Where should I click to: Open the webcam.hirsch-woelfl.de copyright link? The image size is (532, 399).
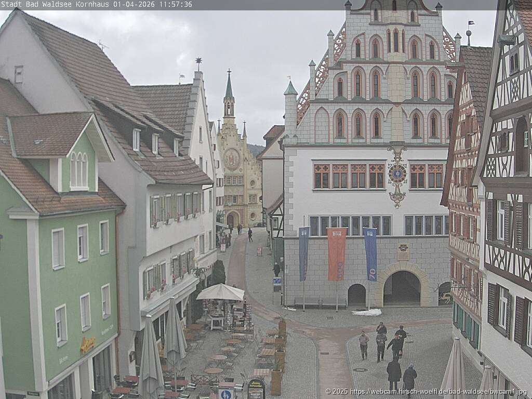pos(426,391)
